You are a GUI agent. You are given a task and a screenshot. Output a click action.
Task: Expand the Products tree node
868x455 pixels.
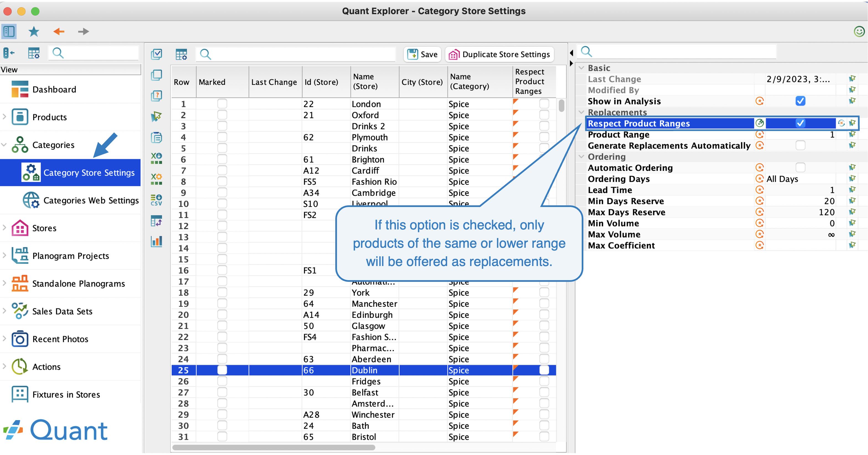click(x=4, y=117)
